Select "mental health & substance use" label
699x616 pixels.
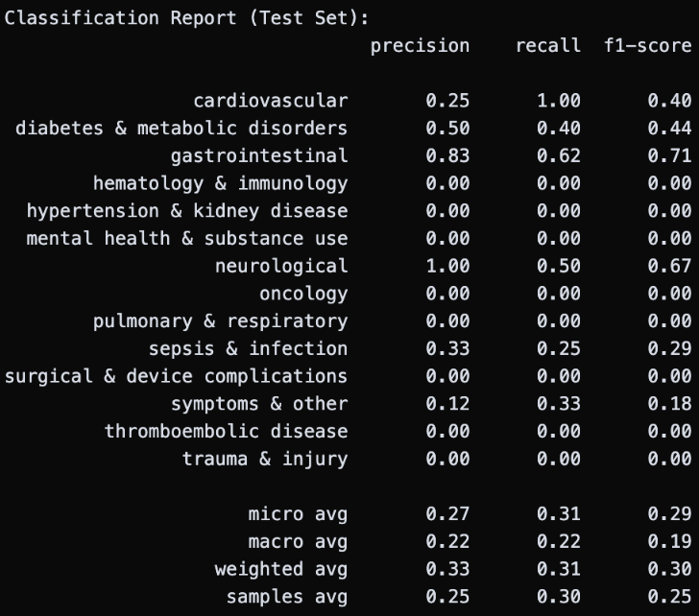click(187, 239)
